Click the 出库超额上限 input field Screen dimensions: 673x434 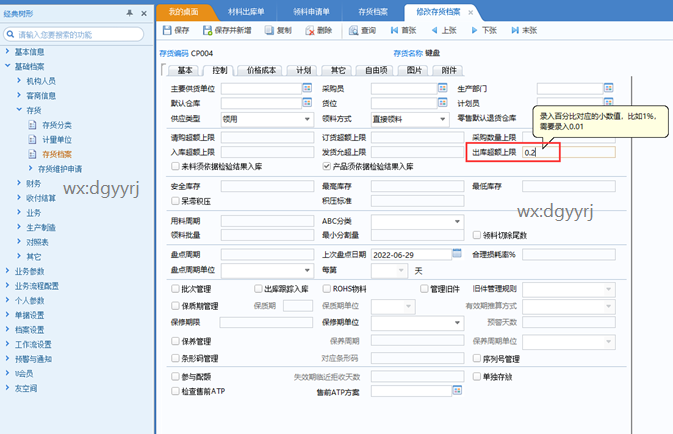tap(569, 152)
